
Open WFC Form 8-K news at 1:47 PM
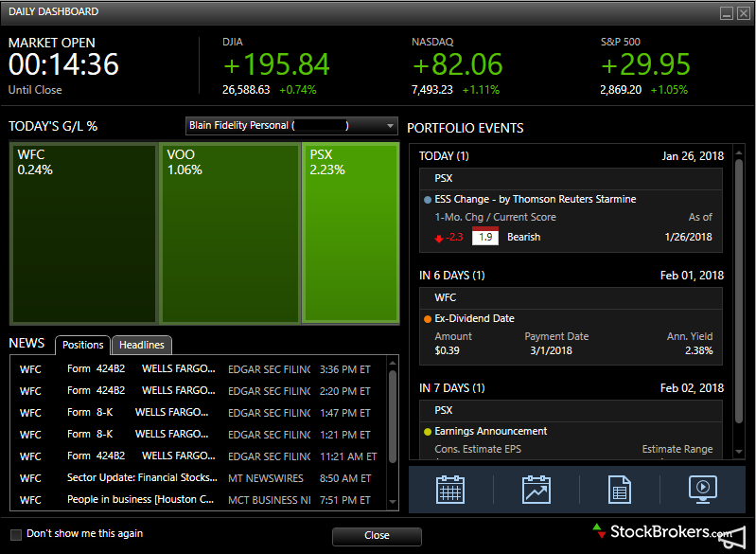(198, 413)
